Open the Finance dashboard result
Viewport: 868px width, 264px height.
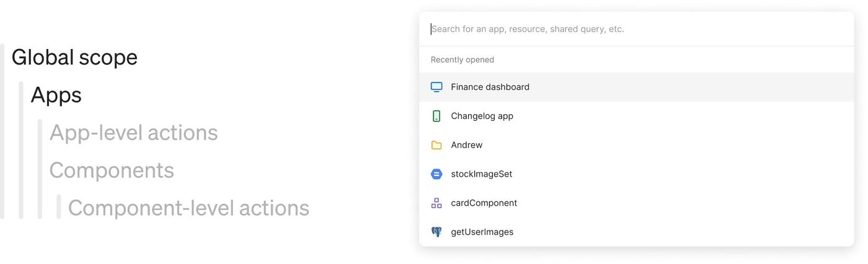(x=490, y=87)
